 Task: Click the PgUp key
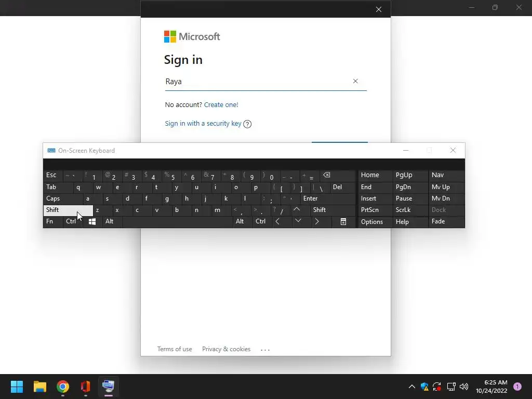point(410,175)
